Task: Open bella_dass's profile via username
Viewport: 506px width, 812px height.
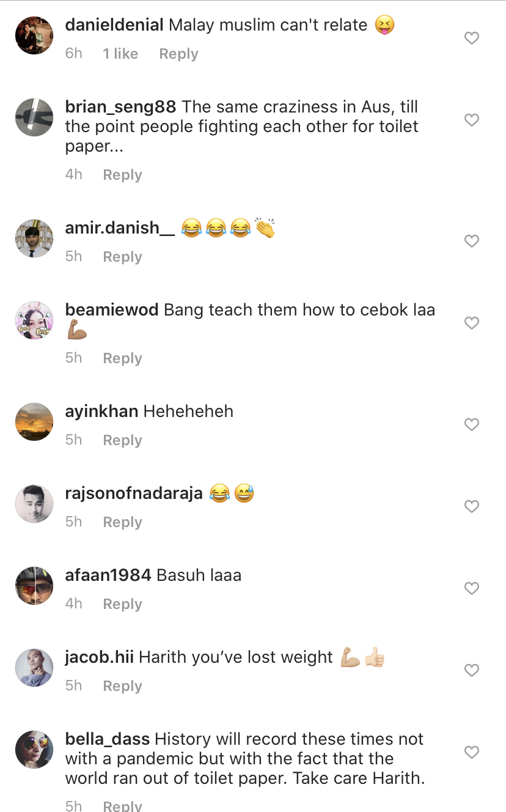Action: [x=108, y=739]
